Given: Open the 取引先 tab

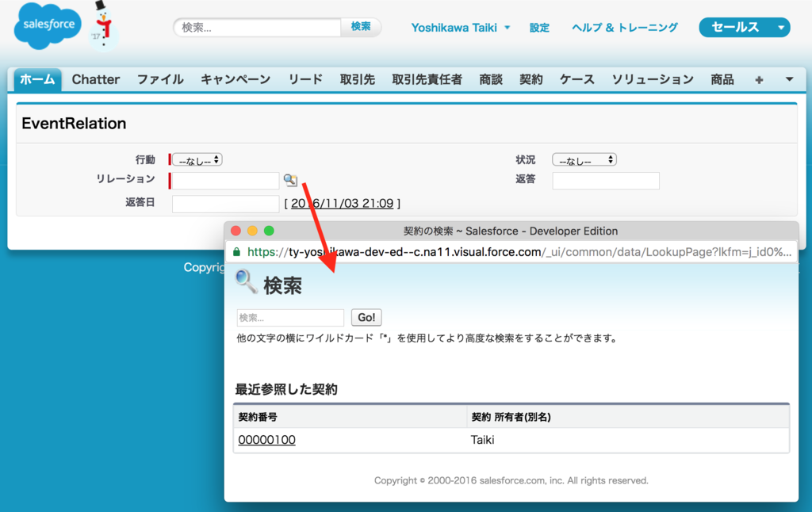Looking at the screenshot, I should point(358,80).
